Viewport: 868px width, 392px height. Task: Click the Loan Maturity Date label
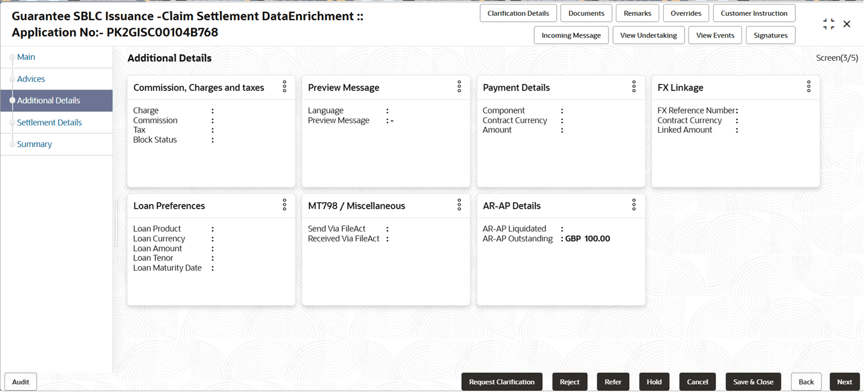[167, 268]
